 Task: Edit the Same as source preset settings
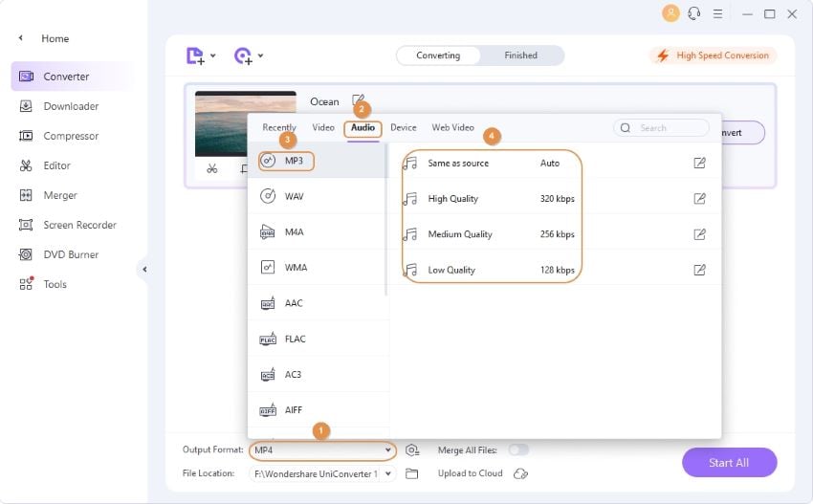pyautogui.click(x=699, y=163)
